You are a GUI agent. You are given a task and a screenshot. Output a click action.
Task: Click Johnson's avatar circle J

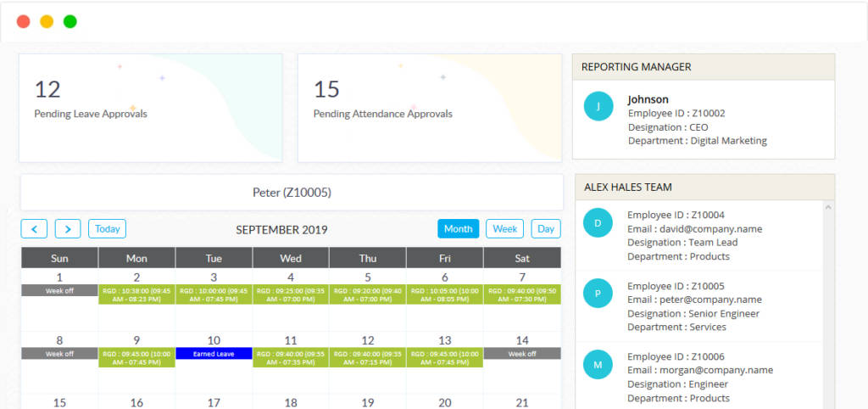click(598, 106)
